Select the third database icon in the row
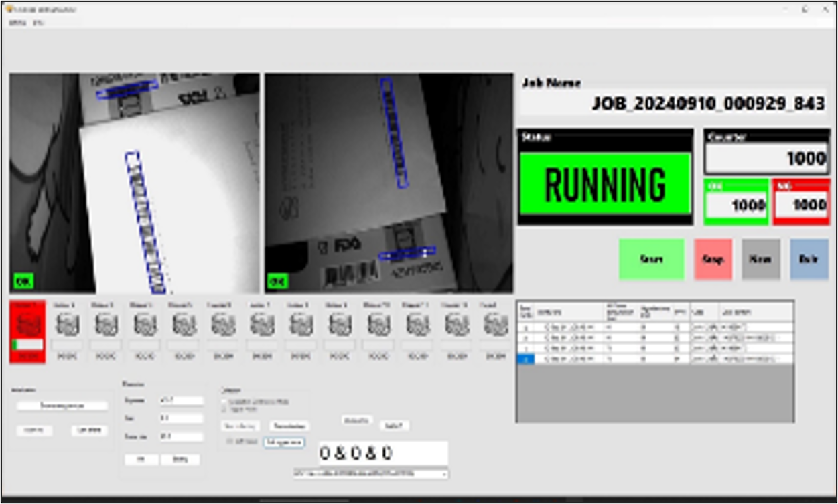Viewport: 838px width, 504px height. coord(107,325)
